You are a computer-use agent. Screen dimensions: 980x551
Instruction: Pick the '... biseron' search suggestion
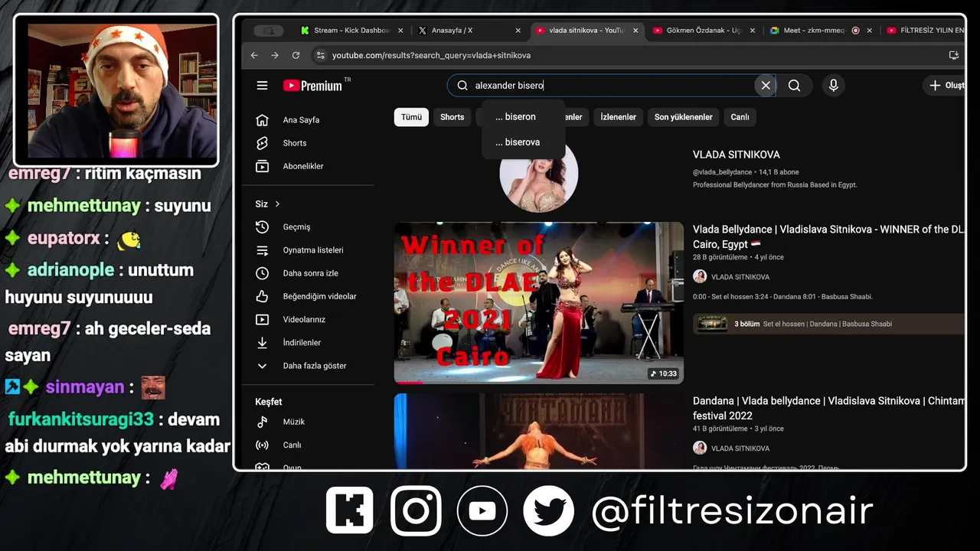point(523,117)
